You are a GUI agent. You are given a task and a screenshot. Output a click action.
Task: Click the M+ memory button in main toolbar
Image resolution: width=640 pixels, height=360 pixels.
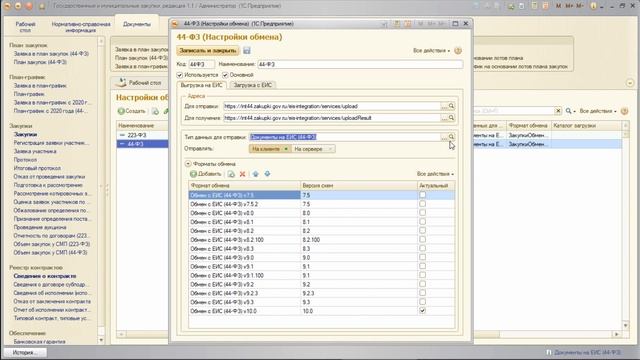tap(569, 6)
